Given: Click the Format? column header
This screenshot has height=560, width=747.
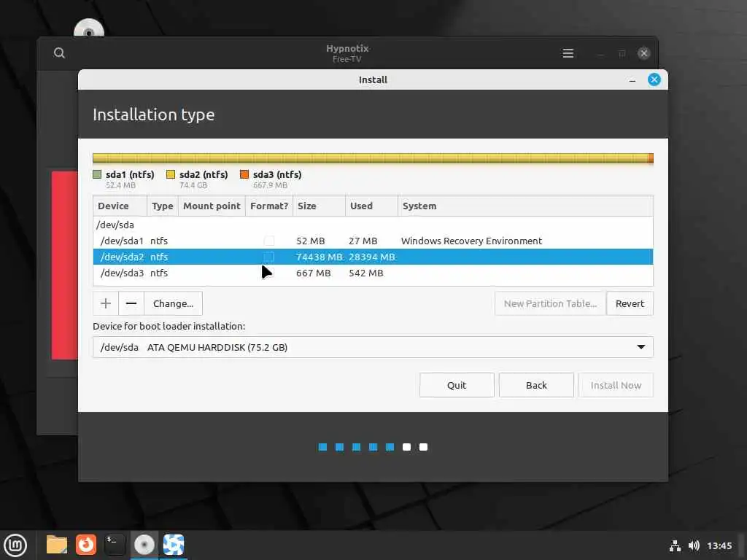Looking at the screenshot, I should point(269,206).
